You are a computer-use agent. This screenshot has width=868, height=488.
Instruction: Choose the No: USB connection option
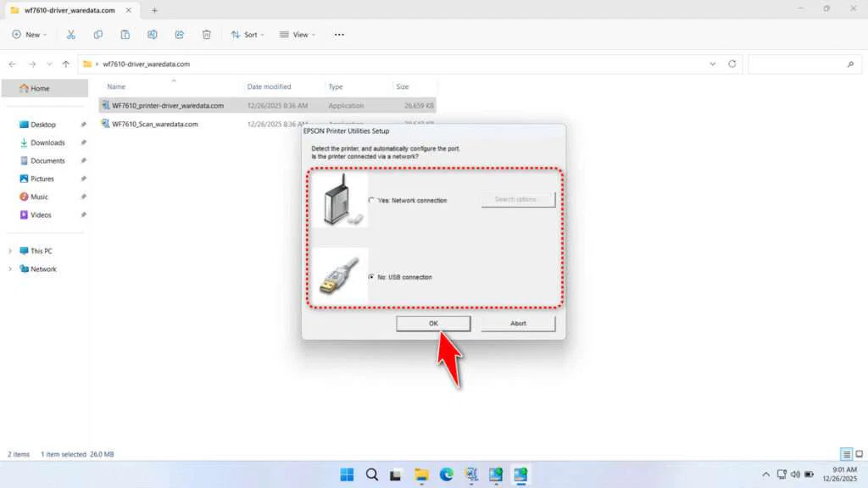coord(370,277)
